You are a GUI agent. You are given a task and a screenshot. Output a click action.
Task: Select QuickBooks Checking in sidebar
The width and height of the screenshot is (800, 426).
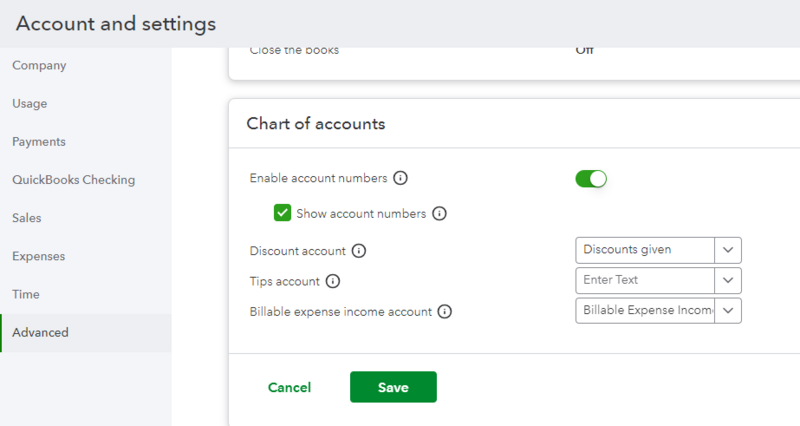coord(73,180)
